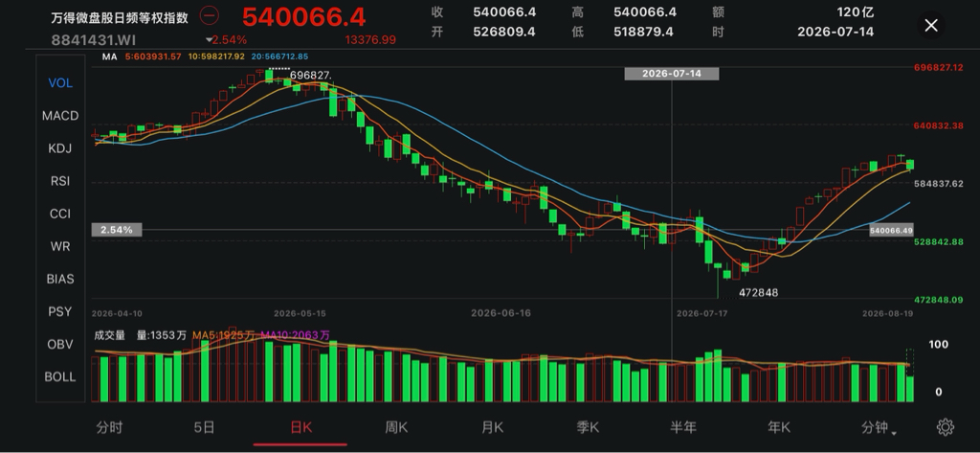Select VOL indicator
Screen dimensions: 980x453
tap(60, 83)
